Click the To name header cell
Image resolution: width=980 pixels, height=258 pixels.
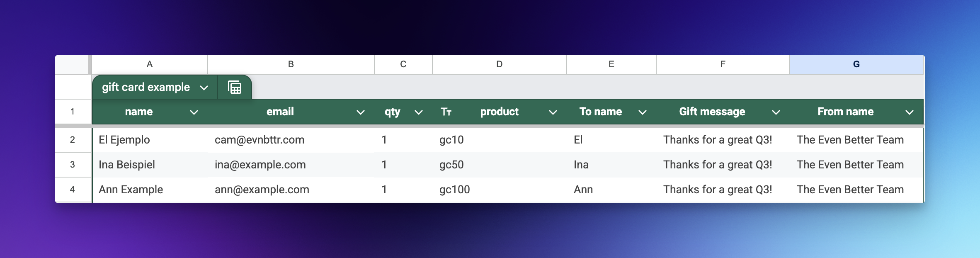coord(611,112)
